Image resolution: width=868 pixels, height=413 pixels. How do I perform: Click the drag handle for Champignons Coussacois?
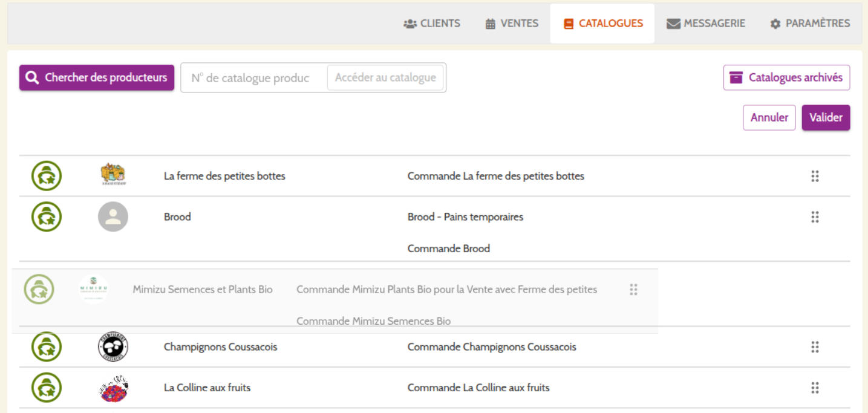pyautogui.click(x=815, y=347)
